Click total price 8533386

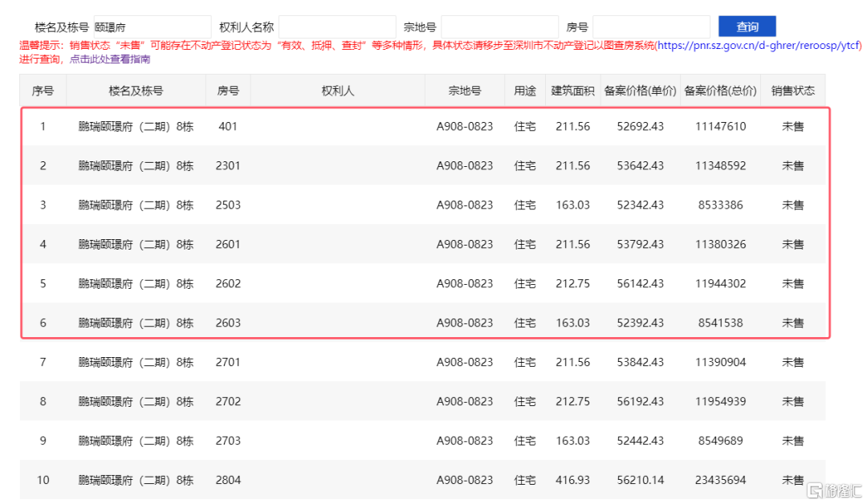click(x=720, y=205)
